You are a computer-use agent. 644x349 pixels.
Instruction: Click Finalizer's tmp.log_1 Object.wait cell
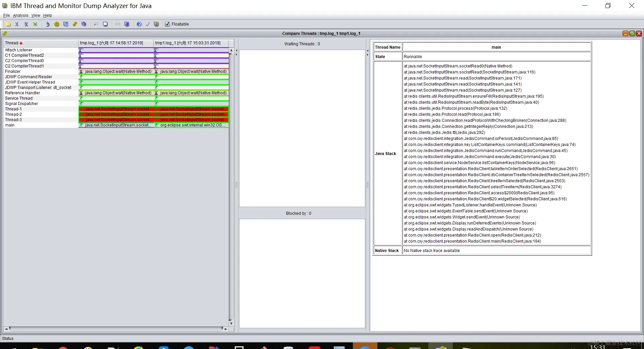click(x=116, y=71)
